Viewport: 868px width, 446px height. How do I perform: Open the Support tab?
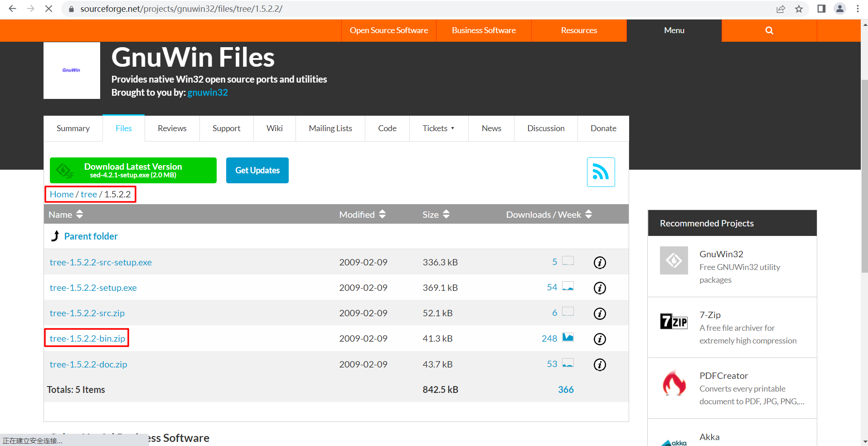(227, 128)
